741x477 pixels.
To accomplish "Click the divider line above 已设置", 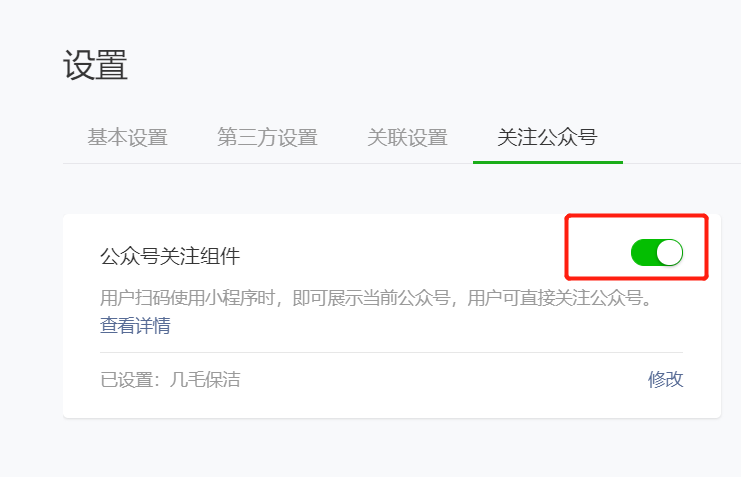I will point(391,352).
